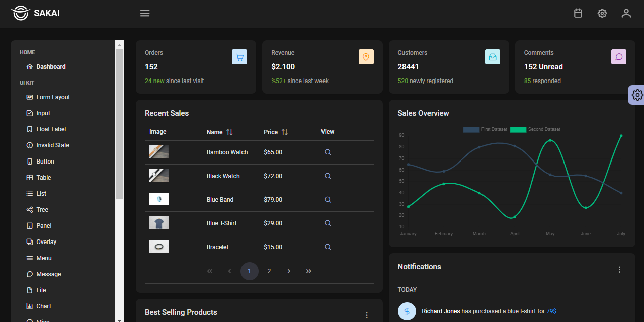This screenshot has width=644, height=322.
Task: Click the comment icon on Comments card
Action: coord(619,57)
